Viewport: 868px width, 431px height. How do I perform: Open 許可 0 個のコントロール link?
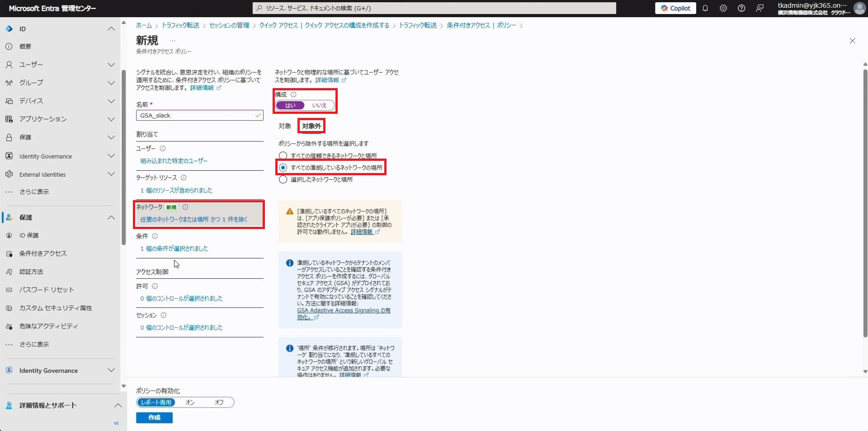[x=181, y=298]
